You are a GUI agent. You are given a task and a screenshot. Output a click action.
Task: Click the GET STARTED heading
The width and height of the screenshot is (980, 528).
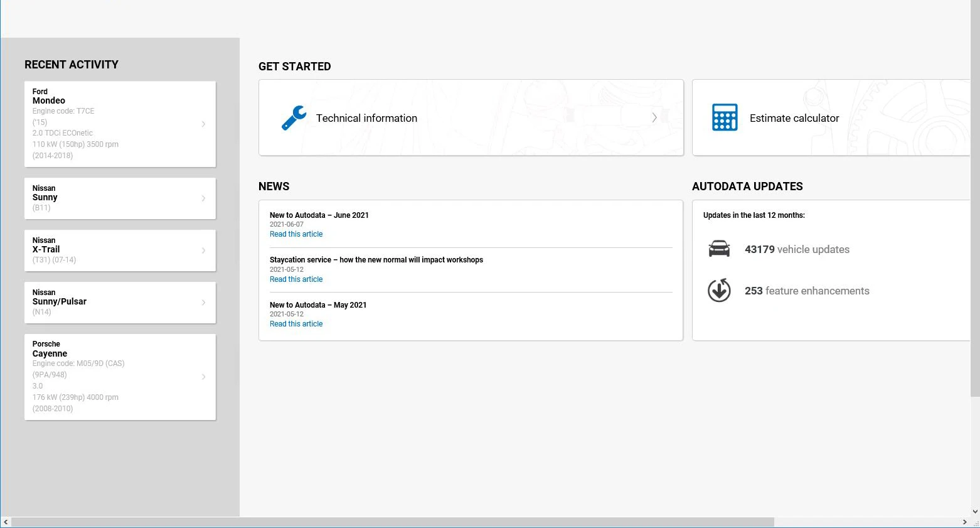(x=295, y=67)
